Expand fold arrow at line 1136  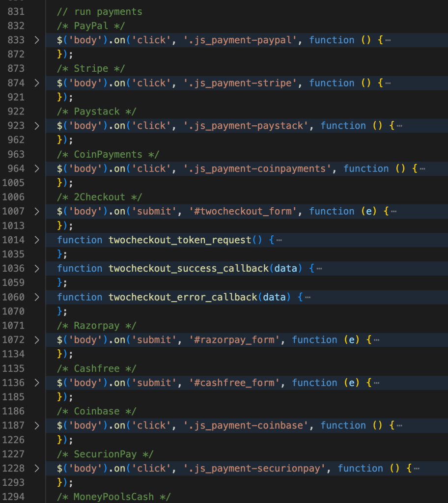(37, 383)
